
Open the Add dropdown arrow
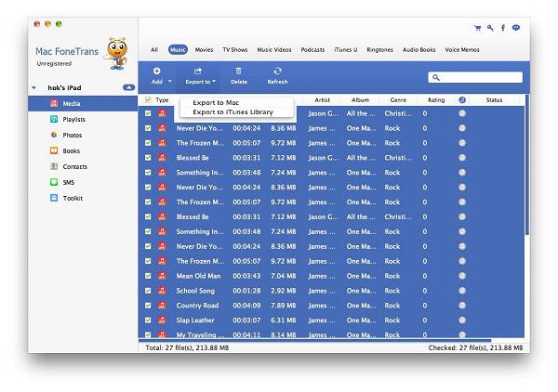click(x=170, y=82)
